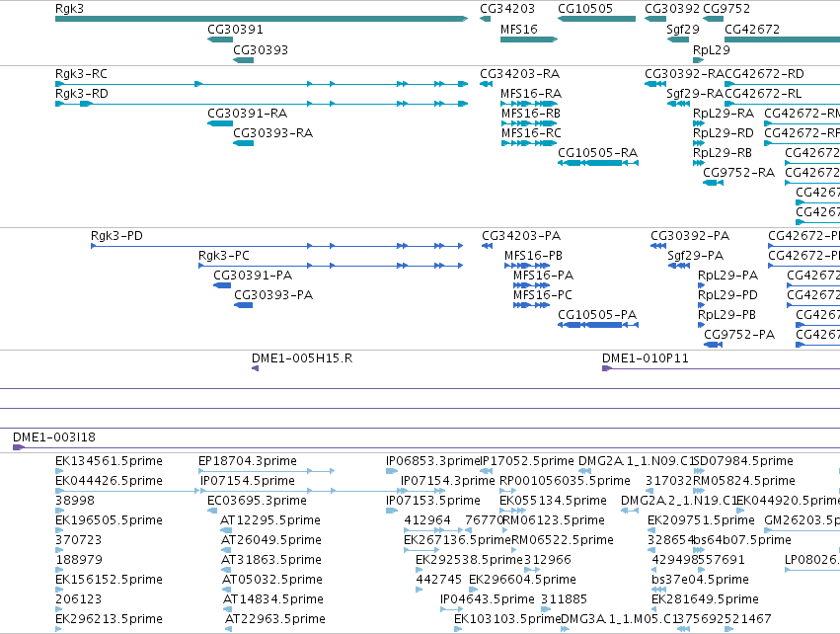Select protein RpL29-PA
Image resolution: width=840 pixels, height=634 pixels.
(x=701, y=285)
